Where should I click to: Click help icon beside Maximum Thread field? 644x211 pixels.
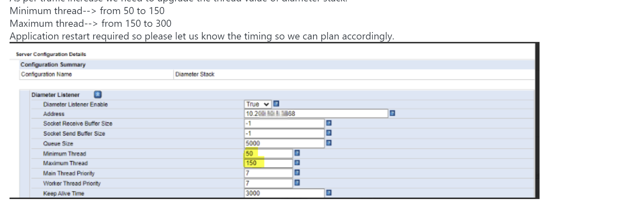tap(297, 163)
